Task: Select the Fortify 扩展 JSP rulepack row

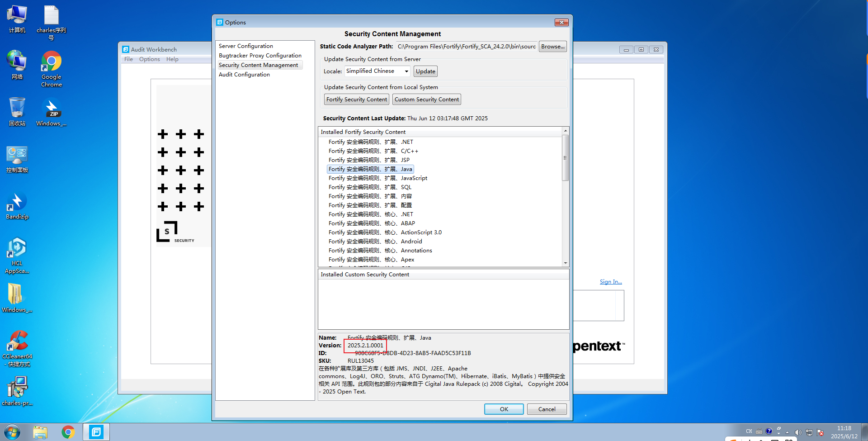Action: (x=369, y=160)
